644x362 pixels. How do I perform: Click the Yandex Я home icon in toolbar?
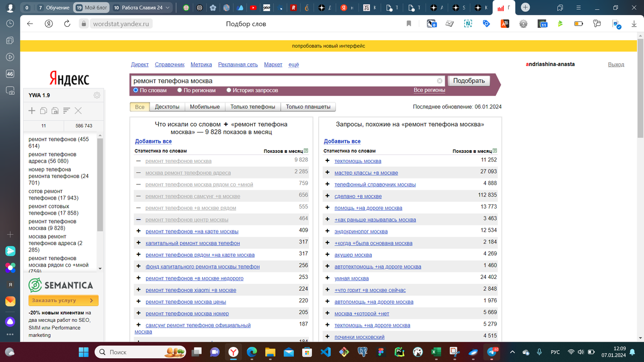click(x=49, y=24)
